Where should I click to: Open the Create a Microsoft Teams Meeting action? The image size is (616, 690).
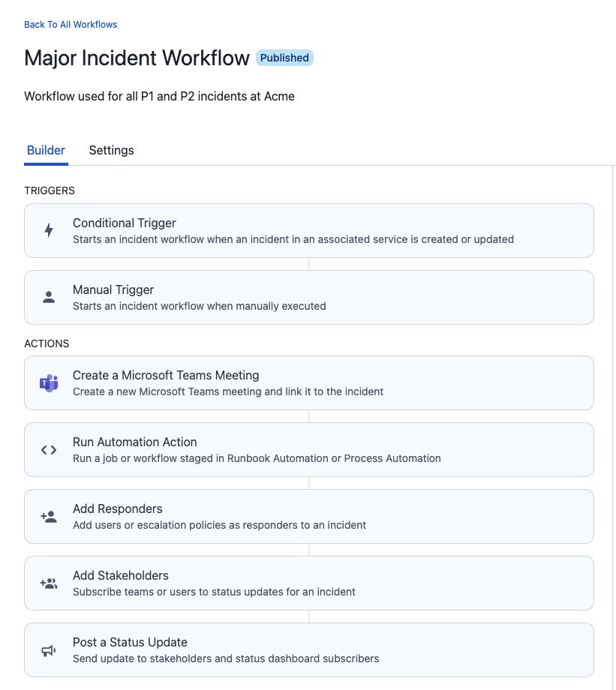click(308, 382)
